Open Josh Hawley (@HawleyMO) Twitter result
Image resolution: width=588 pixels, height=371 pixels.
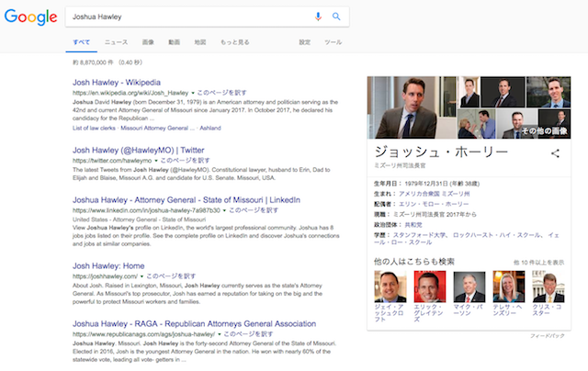(x=139, y=151)
